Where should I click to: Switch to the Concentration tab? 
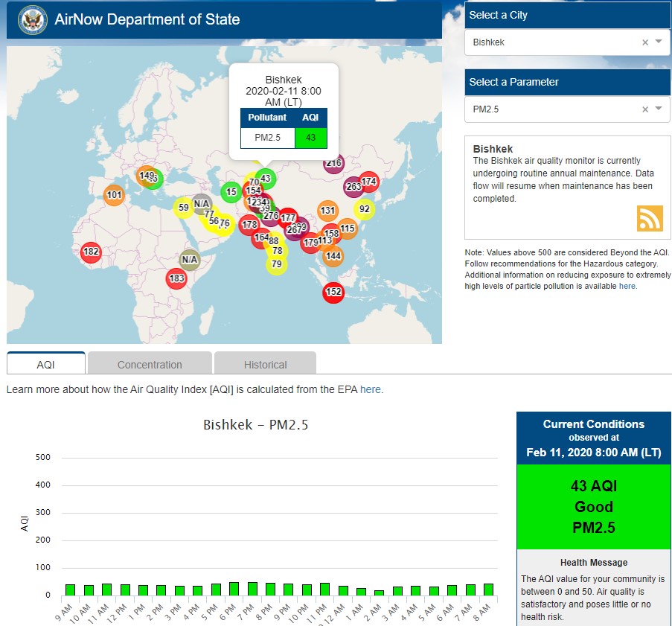150,365
